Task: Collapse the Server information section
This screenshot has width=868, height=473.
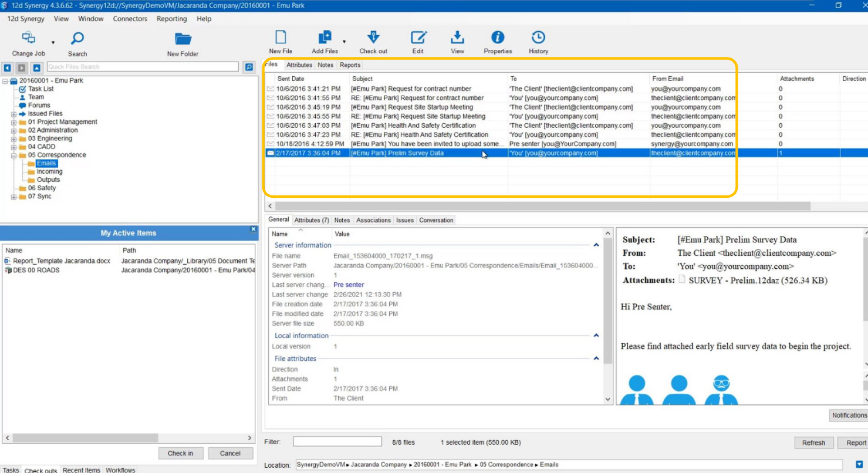Action: tap(596, 245)
